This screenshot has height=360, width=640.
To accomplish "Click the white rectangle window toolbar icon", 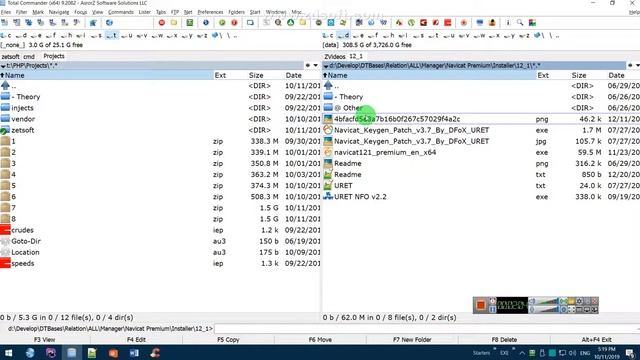I will pyautogui.click(x=250, y=23).
